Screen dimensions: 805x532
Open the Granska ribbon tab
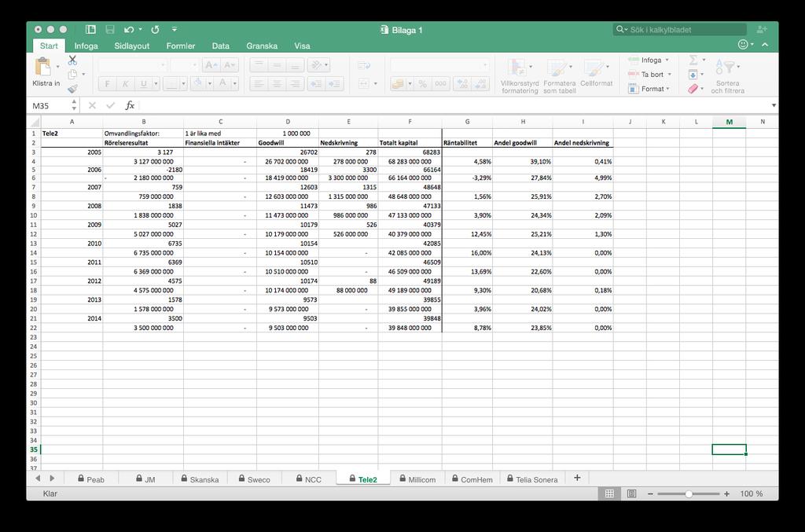pos(261,46)
